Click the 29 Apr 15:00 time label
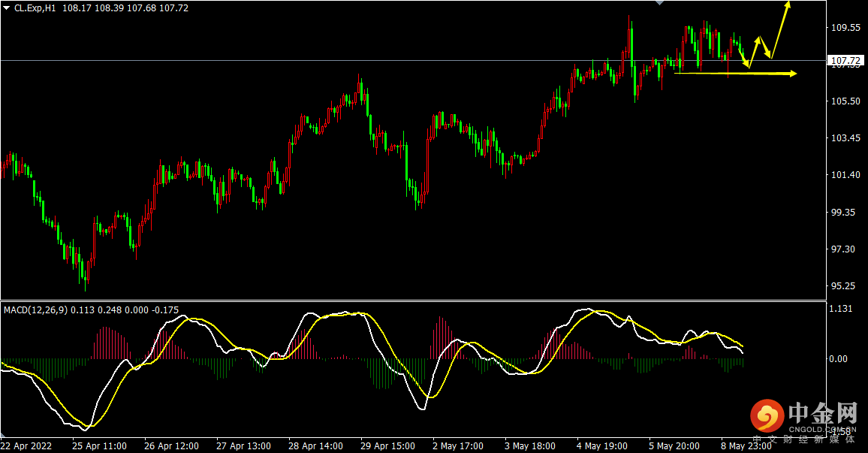The image size is (868, 453). coord(387,445)
